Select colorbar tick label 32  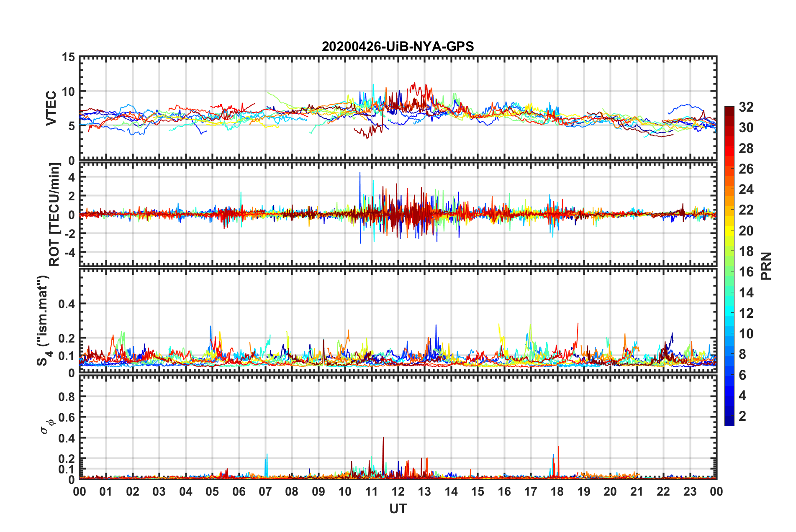tap(746, 107)
